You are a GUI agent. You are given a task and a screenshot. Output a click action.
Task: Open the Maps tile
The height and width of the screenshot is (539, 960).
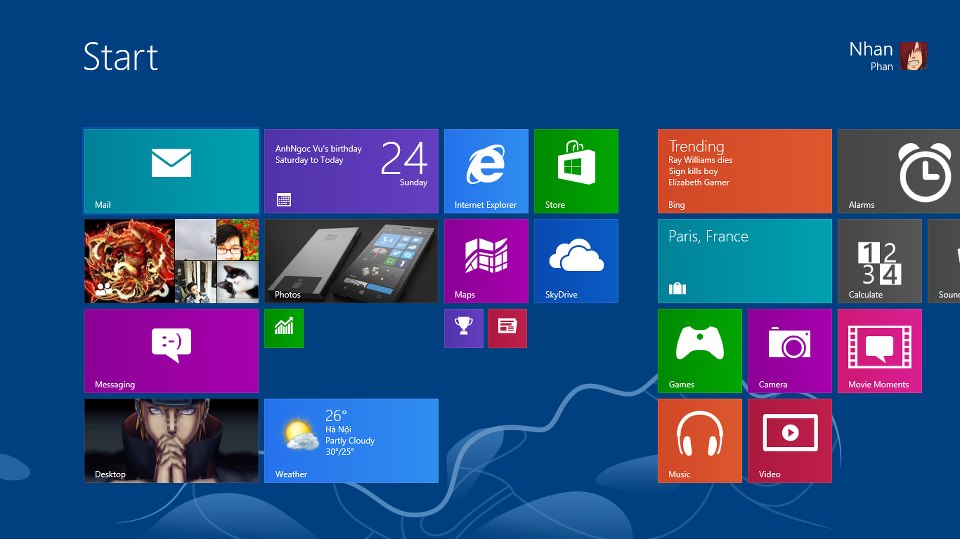click(x=486, y=261)
